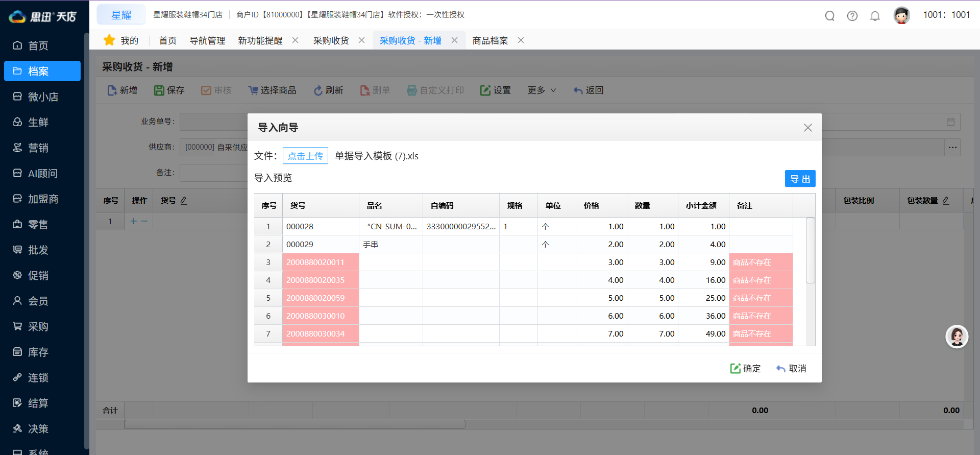The image size is (980, 455).
Task: Select 档案 in the sidebar
Action: click(42, 71)
